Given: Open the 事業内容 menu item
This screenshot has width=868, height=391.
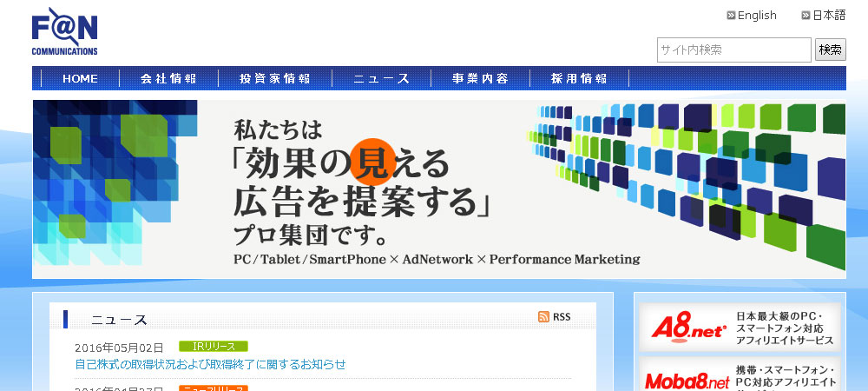Looking at the screenshot, I should pyautogui.click(x=480, y=79).
